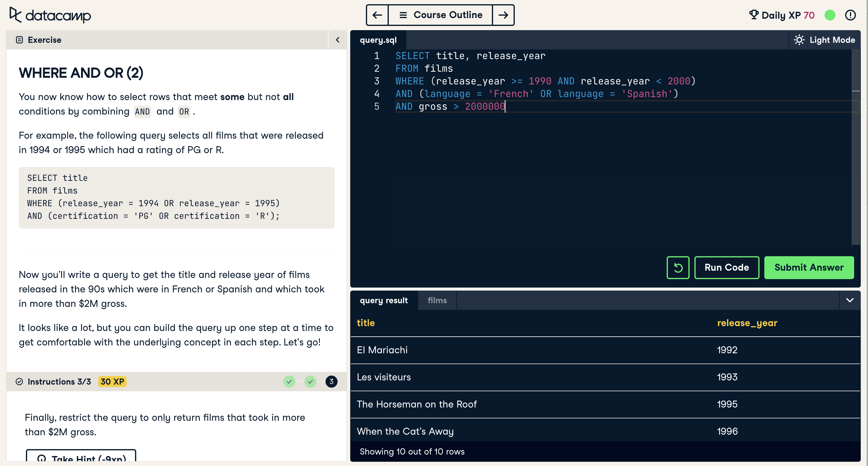Click Submit Answer
868x466 pixels.
coord(809,268)
